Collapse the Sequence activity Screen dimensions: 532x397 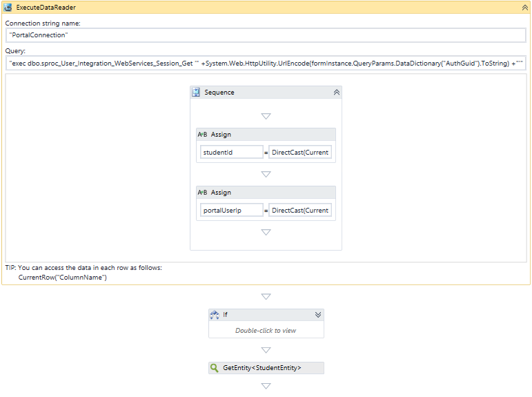point(336,92)
